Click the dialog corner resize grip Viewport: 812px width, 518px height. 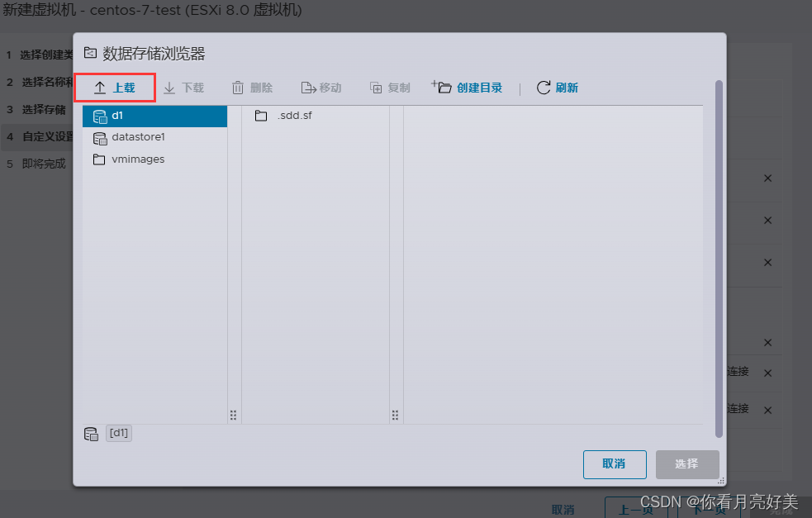click(x=721, y=481)
